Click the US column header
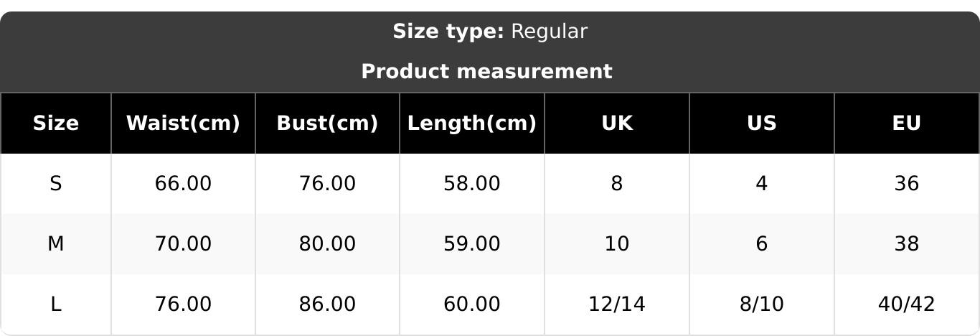This screenshot has width=980, height=336. tap(761, 123)
